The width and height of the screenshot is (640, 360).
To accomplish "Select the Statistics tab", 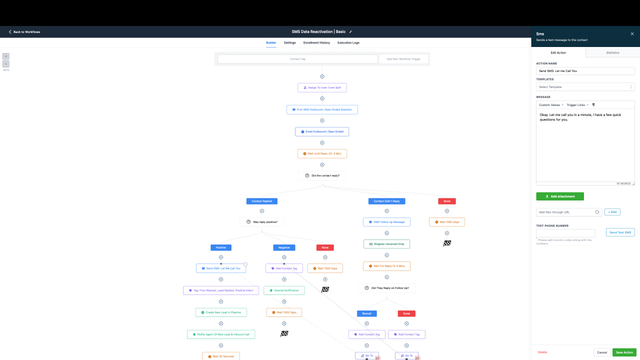I will [613, 53].
